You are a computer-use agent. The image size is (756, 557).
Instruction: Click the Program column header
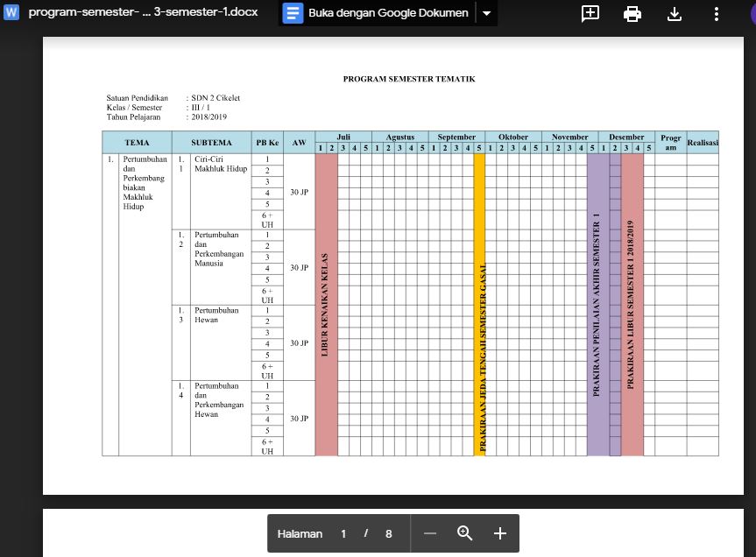coord(671,143)
